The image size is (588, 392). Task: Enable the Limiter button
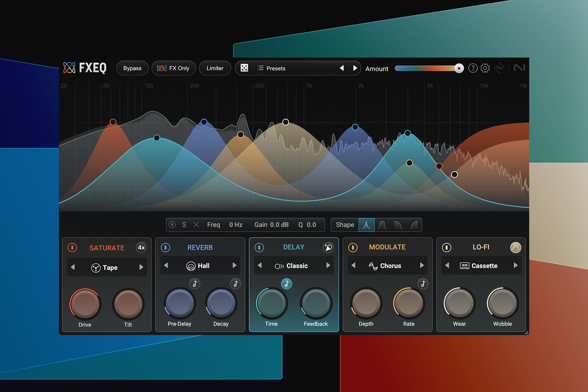[215, 68]
